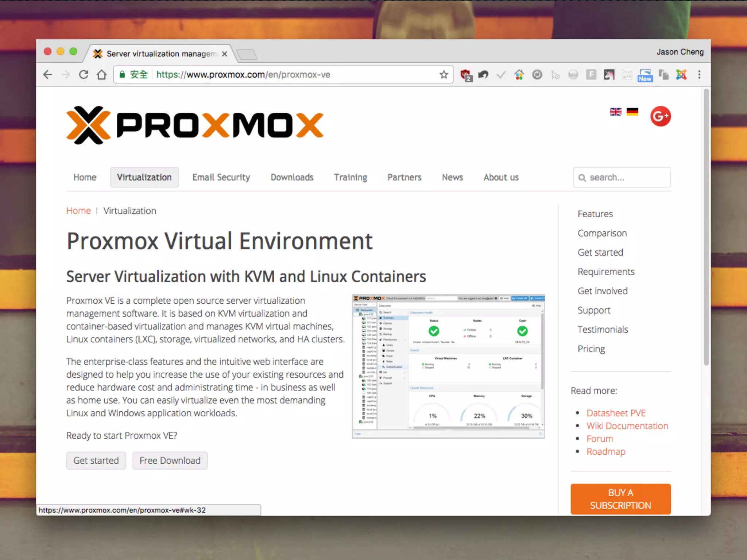The width and height of the screenshot is (747, 560).
Task: Click the browser home icon
Action: pos(102,75)
